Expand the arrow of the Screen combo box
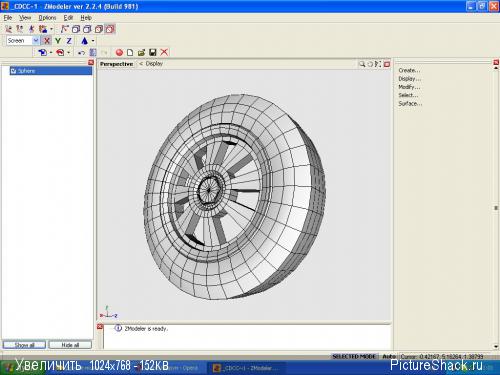Image resolution: width=500 pixels, height=375 pixels. pos(36,41)
